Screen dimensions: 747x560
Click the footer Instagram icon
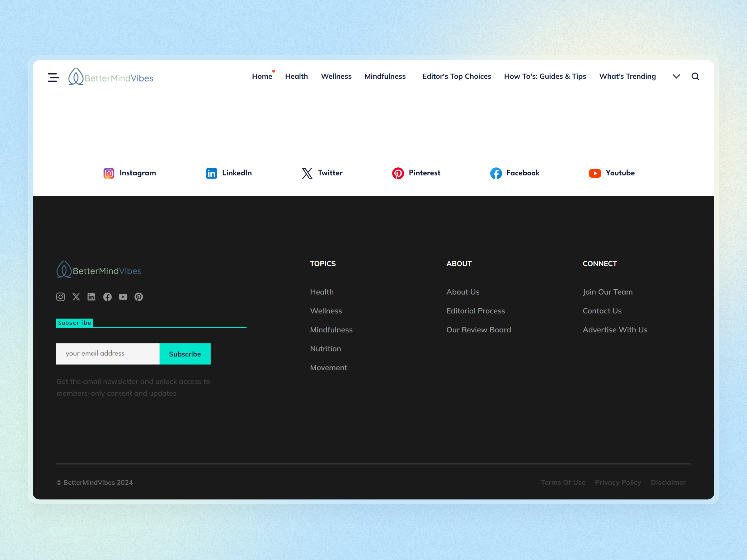[x=60, y=297]
